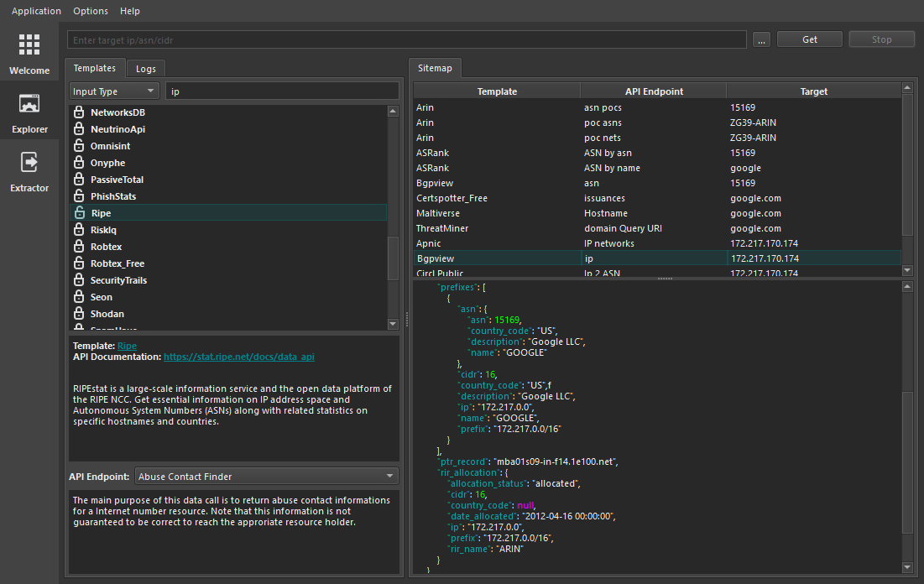Switch to the Logs tab
Image resolution: width=924 pixels, height=584 pixels.
(145, 68)
